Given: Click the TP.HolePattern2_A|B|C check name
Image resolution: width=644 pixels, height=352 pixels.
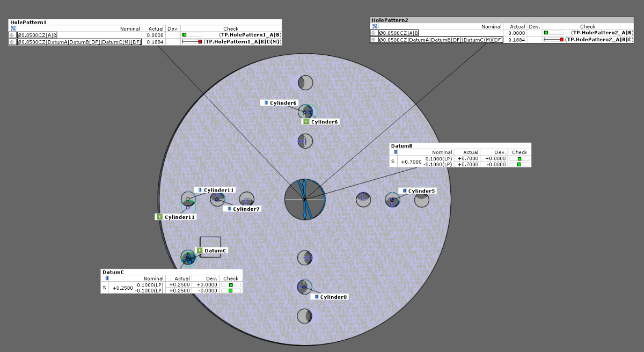Looking at the screenshot, I should (x=599, y=40).
